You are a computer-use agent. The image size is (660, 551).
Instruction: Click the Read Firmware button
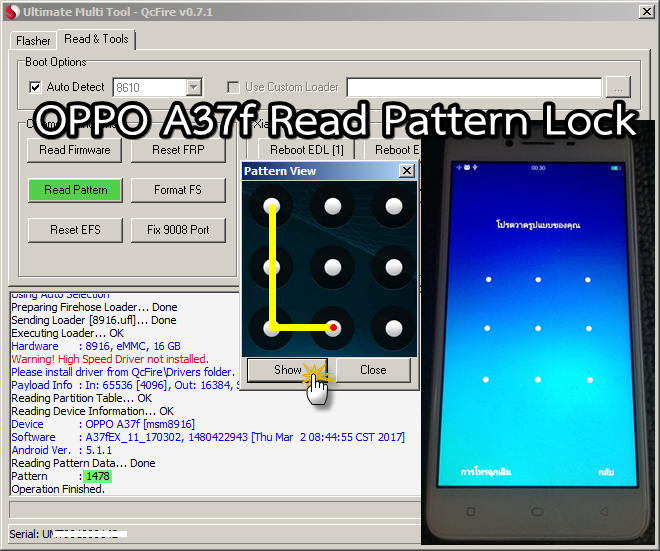(75, 150)
